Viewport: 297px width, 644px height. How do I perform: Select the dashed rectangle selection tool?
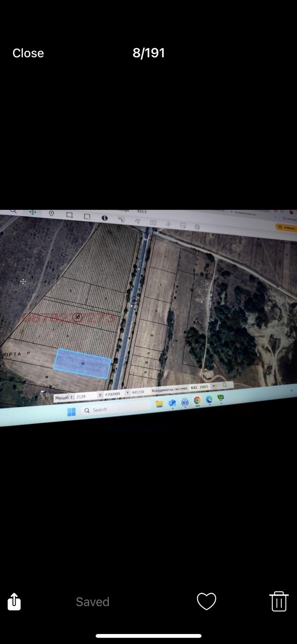pos(87,217)
